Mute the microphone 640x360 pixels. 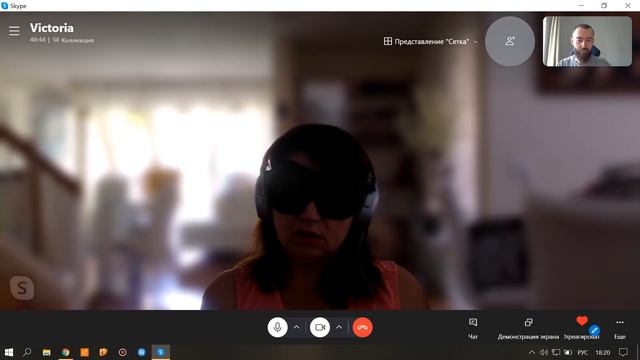tap(278, 327)
